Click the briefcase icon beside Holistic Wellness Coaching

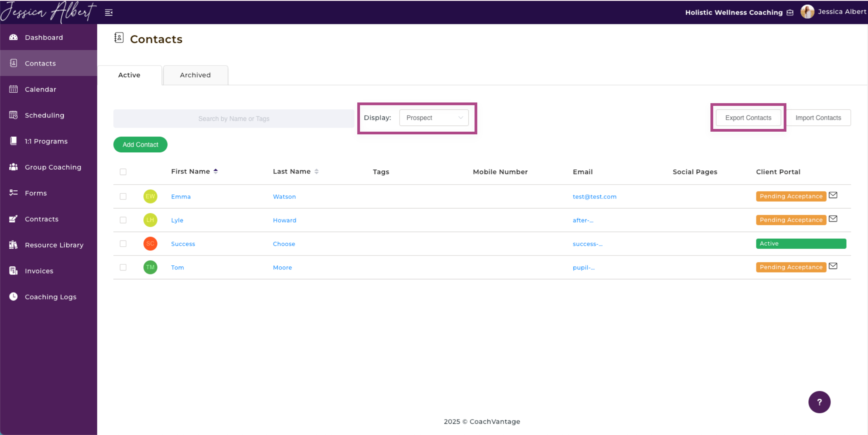pyautogui.click(x=790, y=13)
